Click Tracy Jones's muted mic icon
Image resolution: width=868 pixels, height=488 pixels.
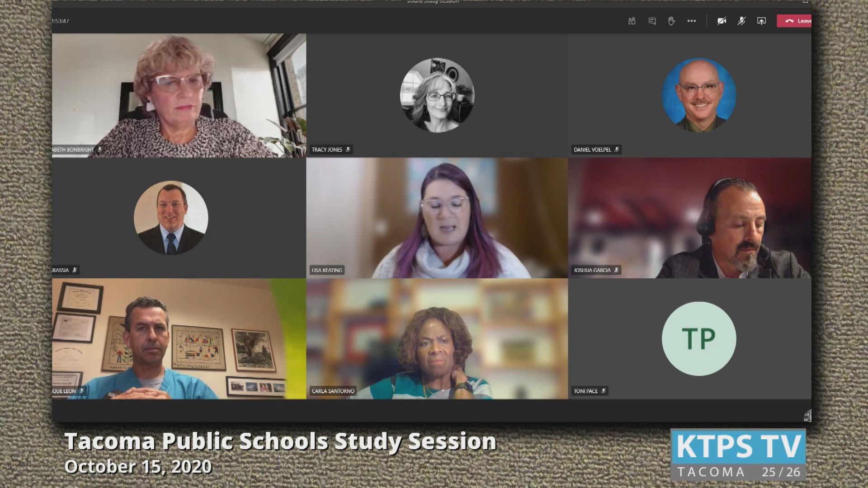348,150
